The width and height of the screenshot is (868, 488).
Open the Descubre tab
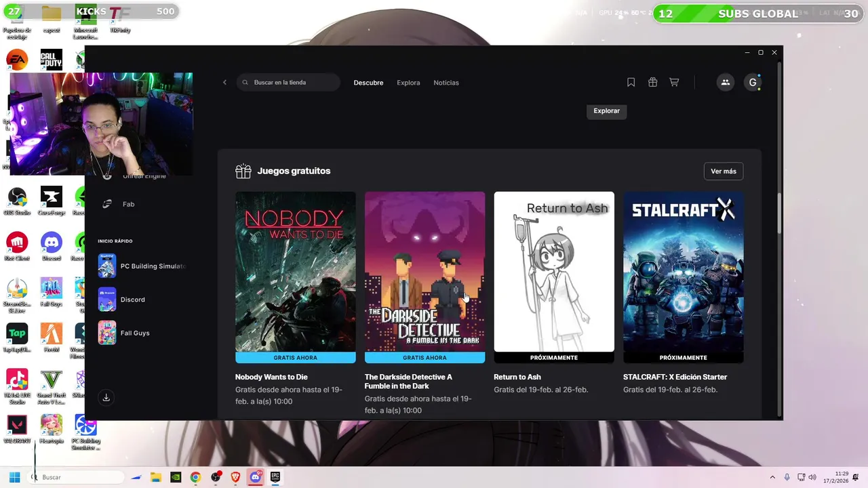[368, 83]
